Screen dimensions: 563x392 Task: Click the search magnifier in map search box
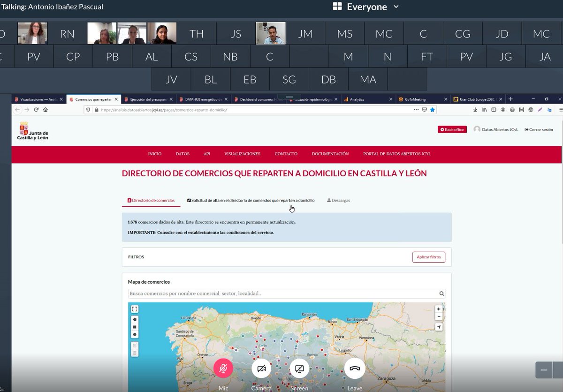click(441, 294)
